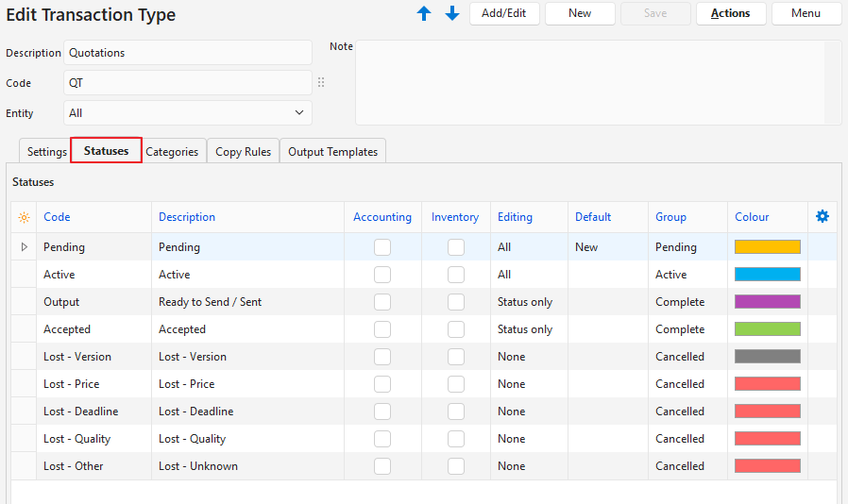The image size is (848, 504).
Task: Select the purple colour swatch for Output
Action: click(767, 302)
